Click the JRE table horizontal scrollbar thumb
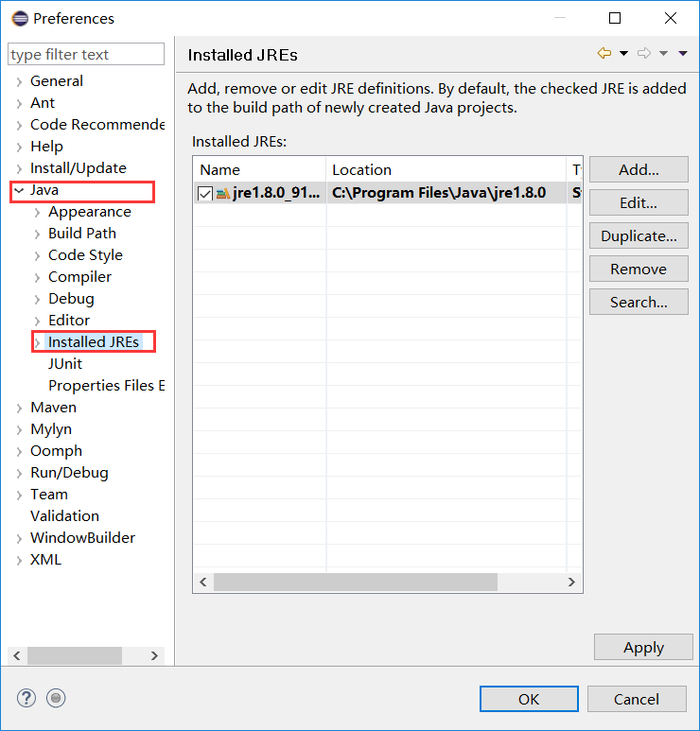This screenshot has height=731, width=700. coord(356,582)
